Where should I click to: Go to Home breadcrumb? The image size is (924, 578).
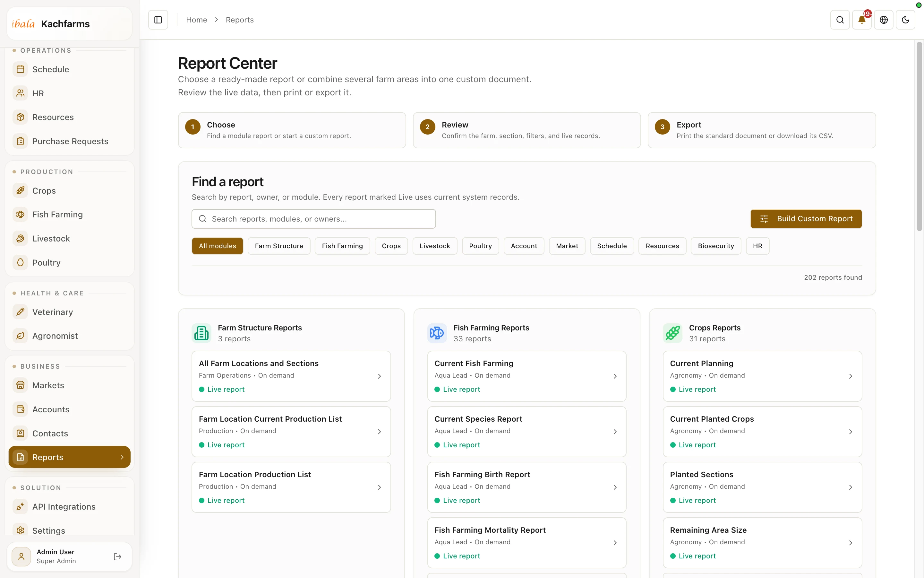(196, 20)
